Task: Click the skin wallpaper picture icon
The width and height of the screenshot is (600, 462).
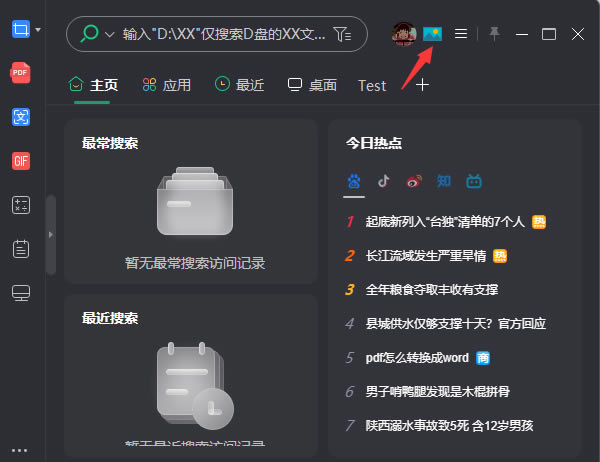Action: click(x=432, y=34)
